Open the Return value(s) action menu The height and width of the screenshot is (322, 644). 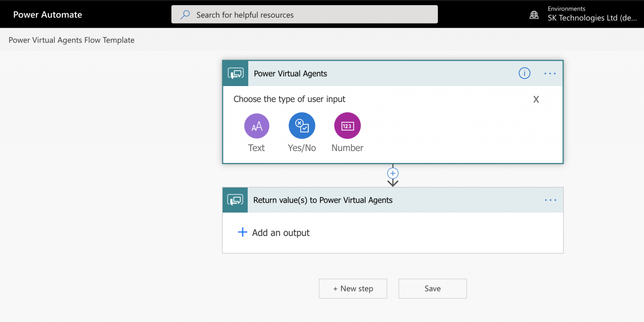coord(550,200)
